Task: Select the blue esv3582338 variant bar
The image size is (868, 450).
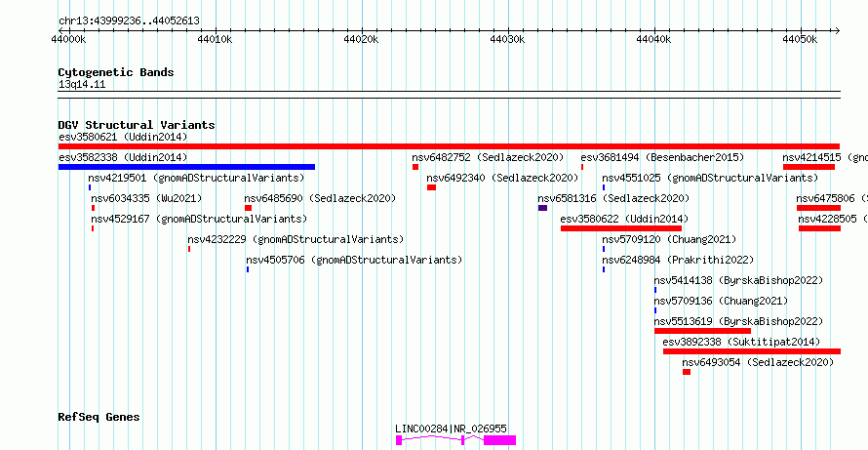Action: coord(186,167)
